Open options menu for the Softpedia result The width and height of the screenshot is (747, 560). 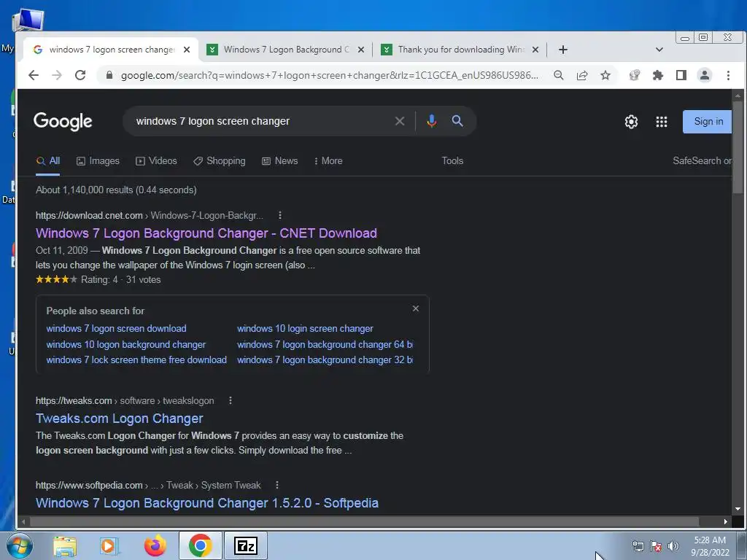276,485
